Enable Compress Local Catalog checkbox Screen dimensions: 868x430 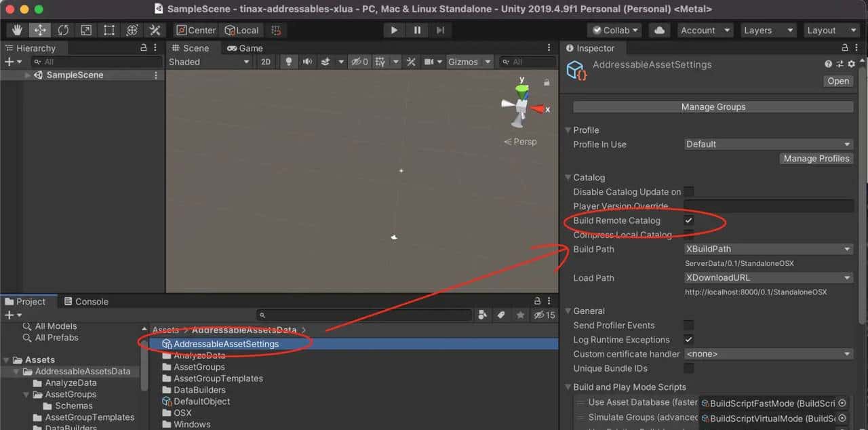click(689, 235)
